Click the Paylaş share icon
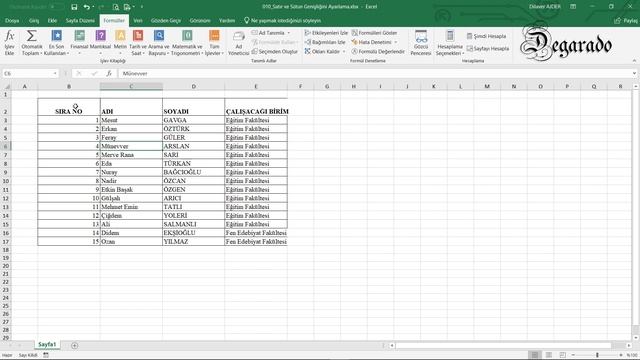Image resolution: width=640 pixels, height=360 pixels. click(x=617, y=20)
